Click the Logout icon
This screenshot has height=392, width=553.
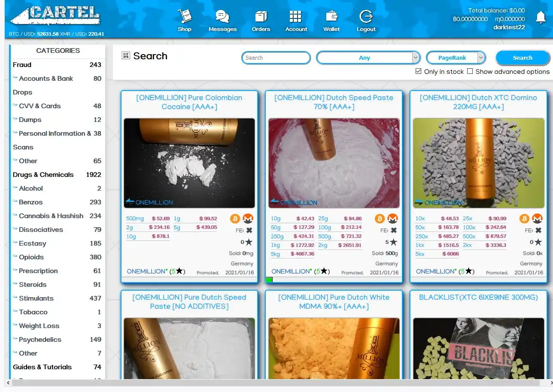coord(366,17)
